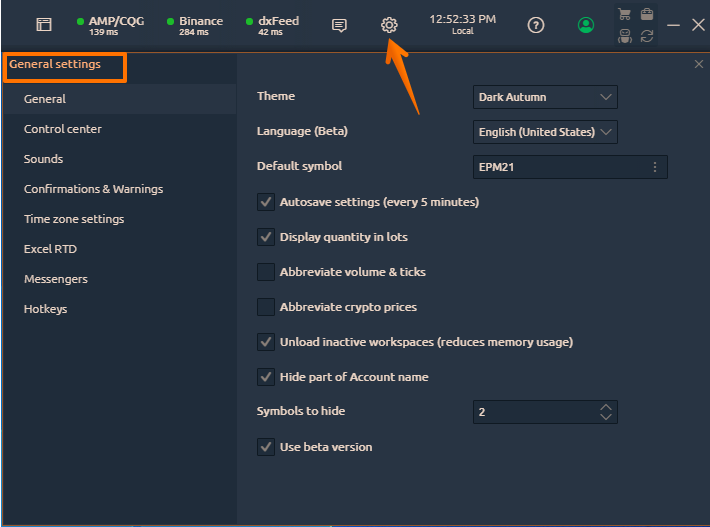Select Hotkeys in settings sidebar
The height and width of the screenshot is (527, 710).
(x=46, y=309)
